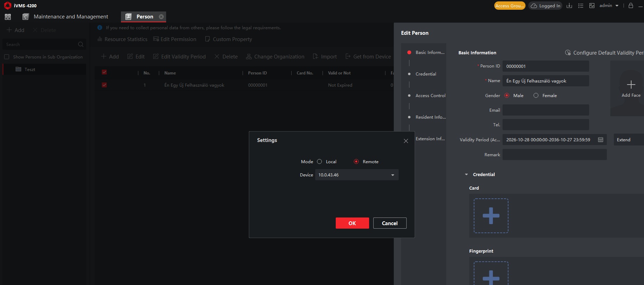
Task: Open the task list icon in title bar
Action: [581, 6]
